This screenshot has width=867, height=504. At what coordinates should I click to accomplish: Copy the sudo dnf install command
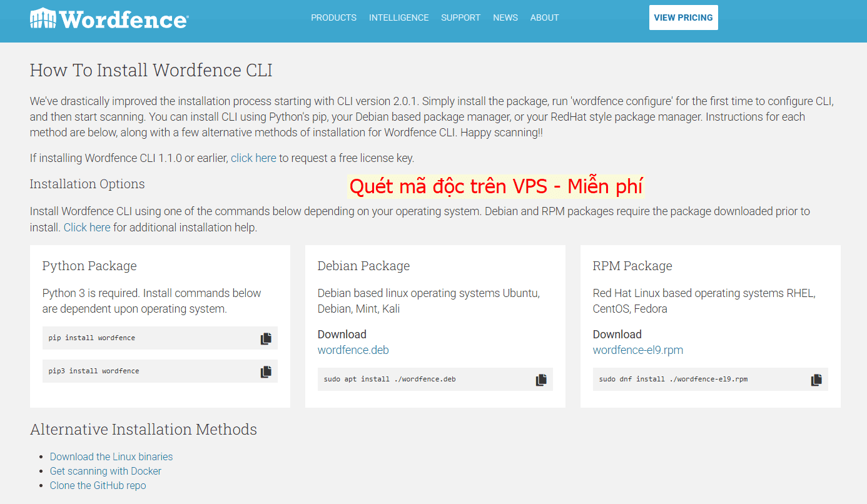(x=816, y=380)
